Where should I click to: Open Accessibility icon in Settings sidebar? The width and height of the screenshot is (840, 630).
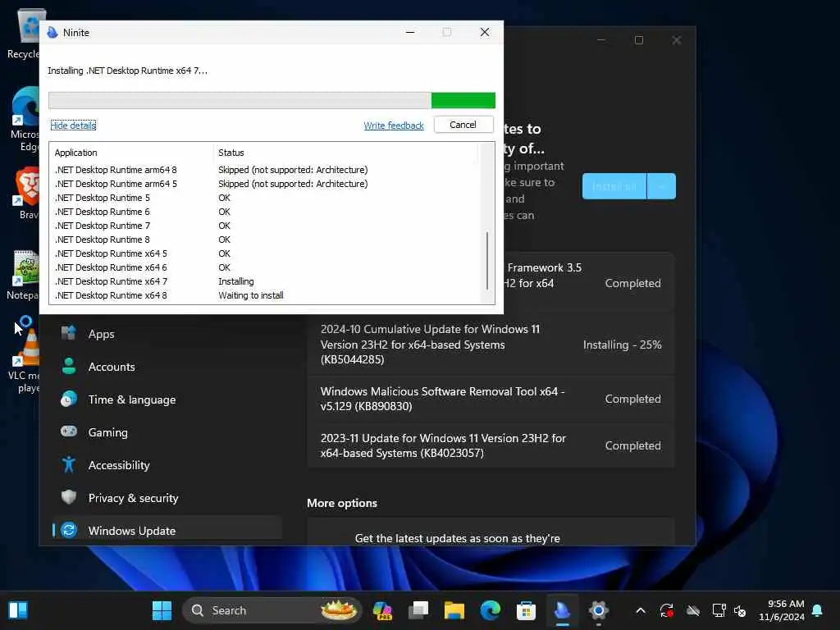[69, 464]
